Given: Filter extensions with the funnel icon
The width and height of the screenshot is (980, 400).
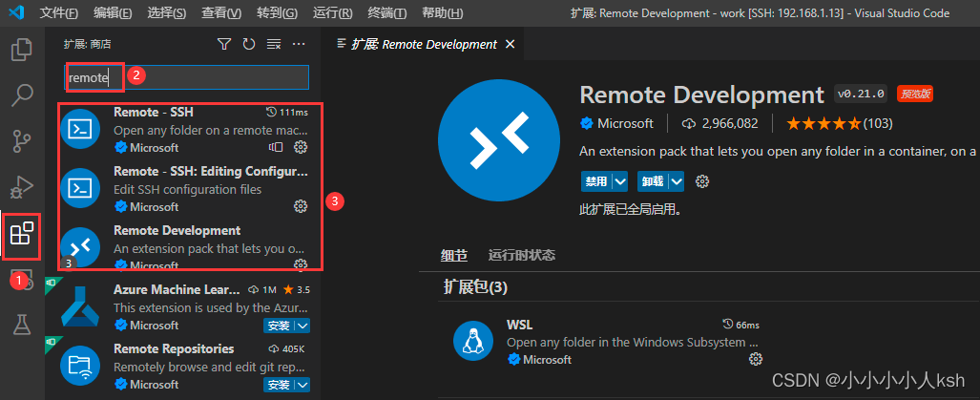Looking at the screenshot, I should coord(224,44).
